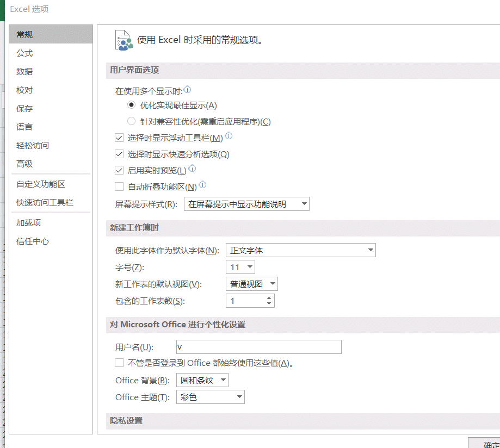Open 公式 options category

pyautogui.click(x=51, y=53)
